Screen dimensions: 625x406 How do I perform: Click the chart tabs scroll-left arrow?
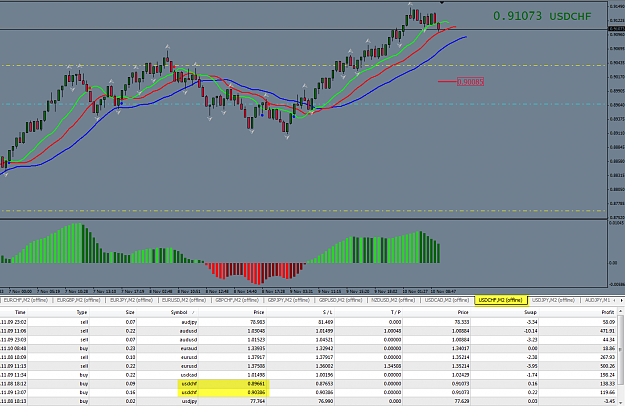tap(614, 300)
